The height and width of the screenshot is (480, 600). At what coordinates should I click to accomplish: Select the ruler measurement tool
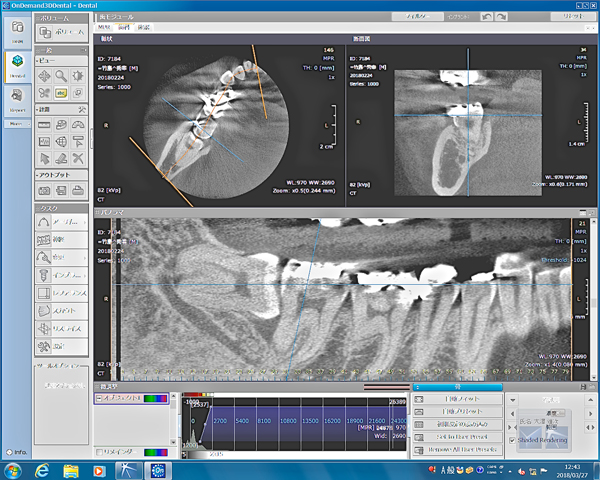coord(44,124)
